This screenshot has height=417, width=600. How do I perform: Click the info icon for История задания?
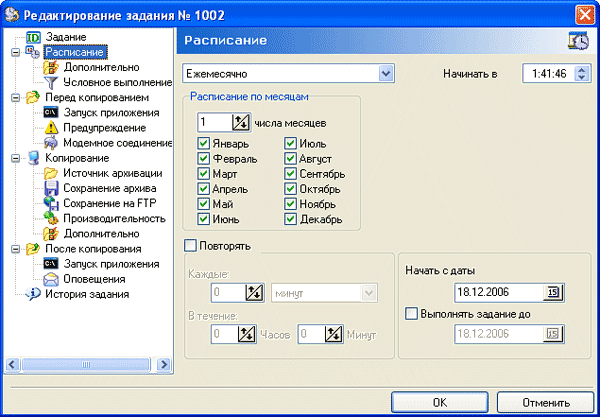coord(33,294)
